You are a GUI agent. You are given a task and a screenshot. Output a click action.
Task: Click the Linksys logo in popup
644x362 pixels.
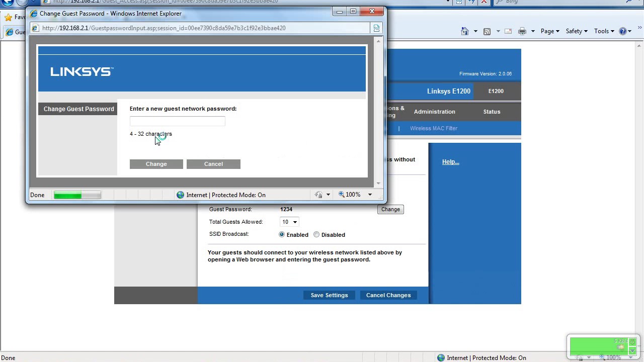(82, 72)
